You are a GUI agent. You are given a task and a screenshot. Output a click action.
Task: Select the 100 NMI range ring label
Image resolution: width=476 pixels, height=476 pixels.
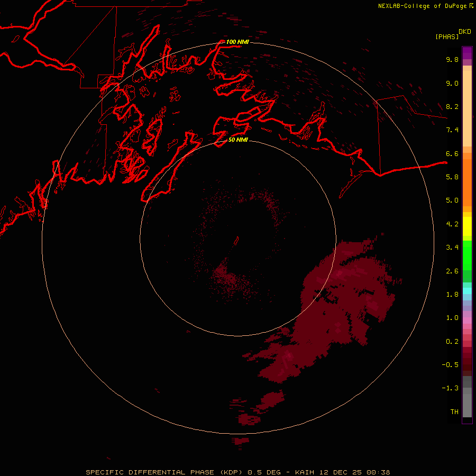click(237, 42)
